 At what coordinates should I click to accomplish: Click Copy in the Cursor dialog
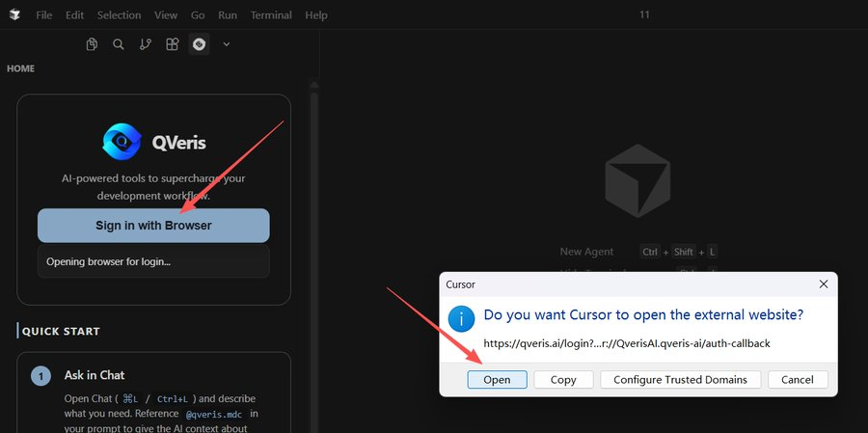click(563, 380)
